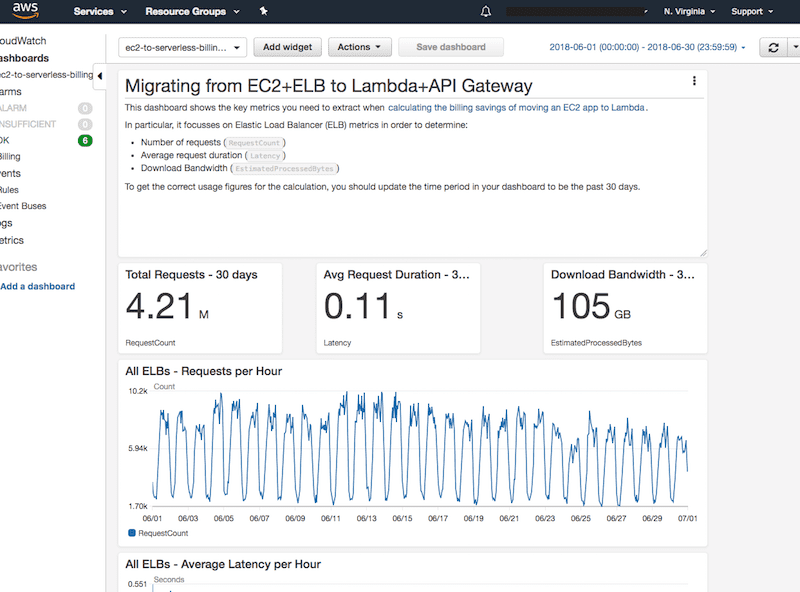Open the Support dropdown
The height and width of the screenshot is (592, 800).
click(x=752, y=12)
